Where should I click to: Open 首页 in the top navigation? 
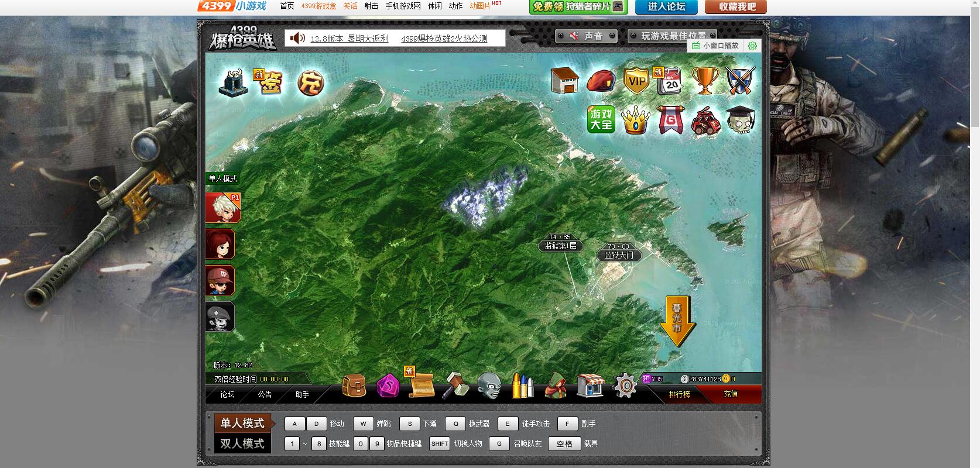coord(287,6)
